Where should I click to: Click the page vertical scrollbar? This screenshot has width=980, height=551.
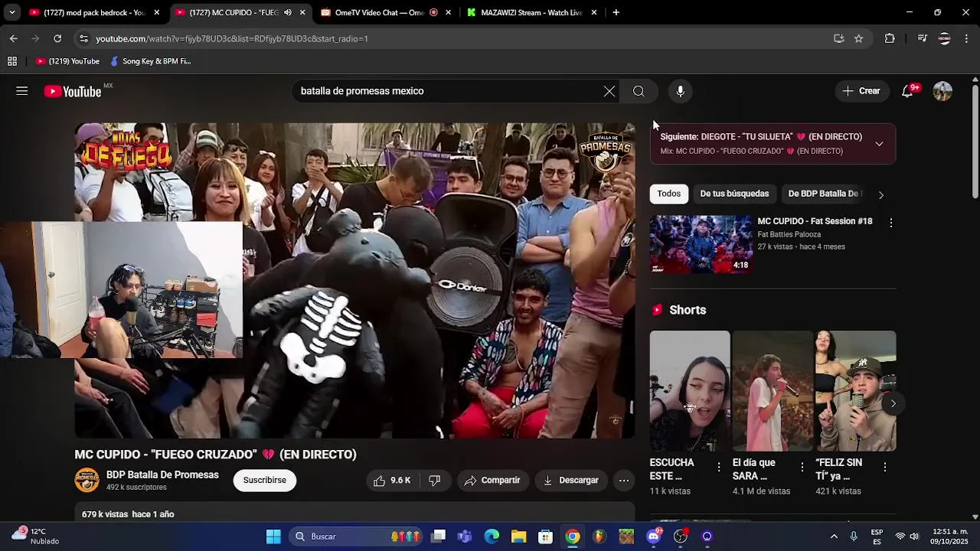975,142
